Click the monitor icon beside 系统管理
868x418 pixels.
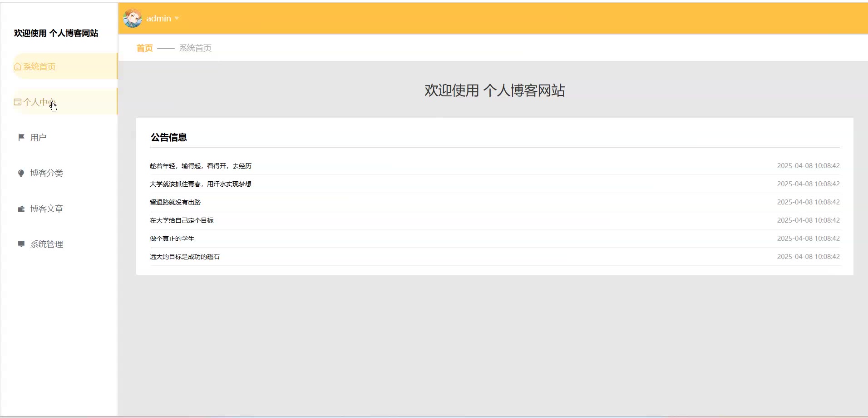click(x=21, y=244)
